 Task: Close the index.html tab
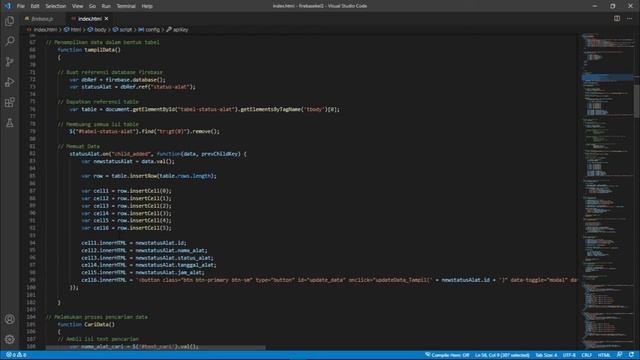pyautogui.click(x=107, y=19)
